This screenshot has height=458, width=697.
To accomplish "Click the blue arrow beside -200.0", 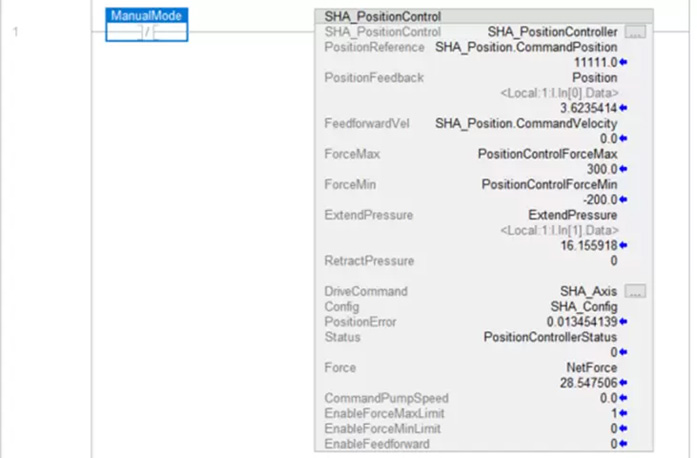I will click(623, 200).
